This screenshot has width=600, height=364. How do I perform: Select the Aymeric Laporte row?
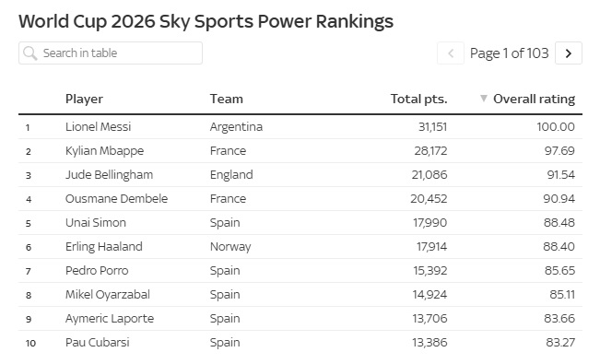300,319
